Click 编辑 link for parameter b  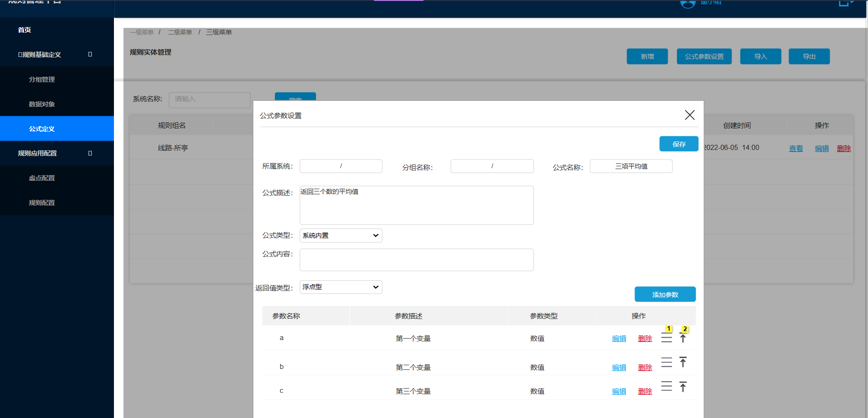619,368
